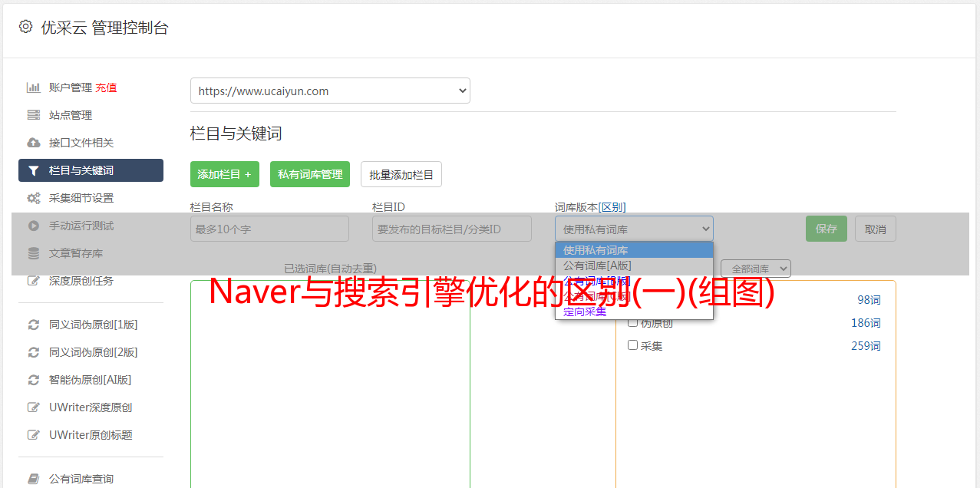Click the refresh icon for 同义词伪原创[2版]
Image resolution: width=980 pixels, height=488 pixels.
click(33, 352)
